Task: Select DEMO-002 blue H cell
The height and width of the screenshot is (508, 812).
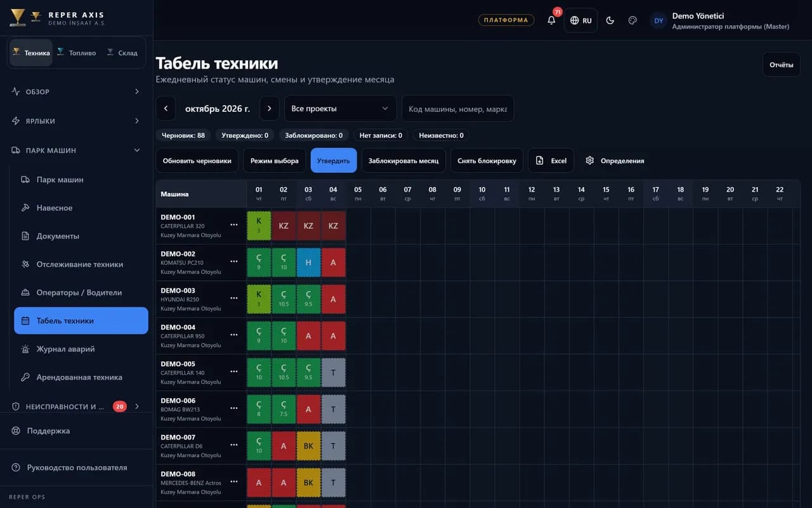Action: tap(308, 262)
